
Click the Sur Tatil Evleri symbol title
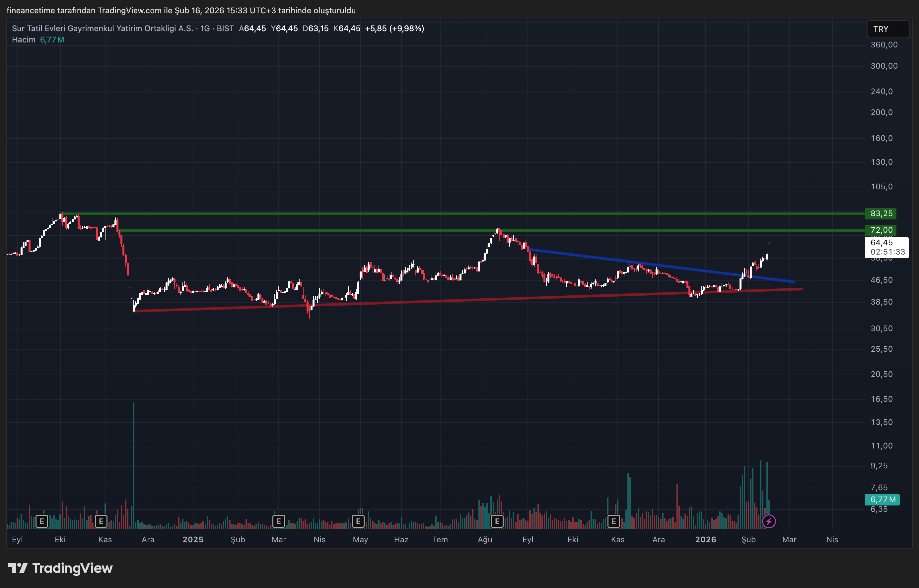click(x=103, y=28)
